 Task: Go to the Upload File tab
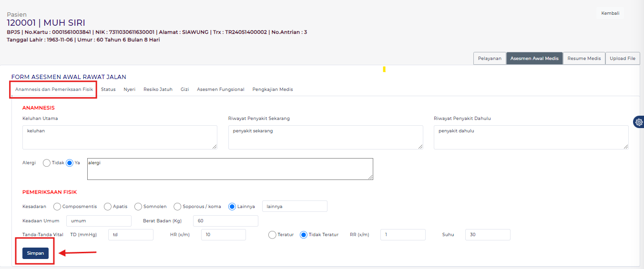(x=623, y=59)
